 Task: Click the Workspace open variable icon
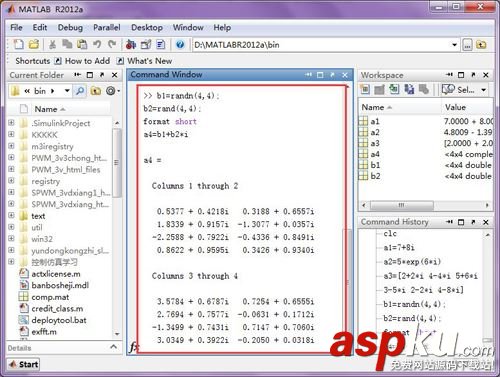coord(379,89)
